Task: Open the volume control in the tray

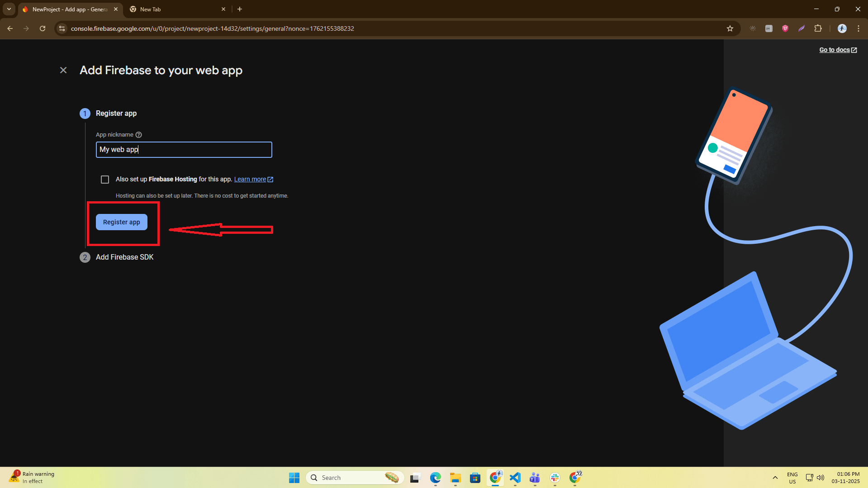Action: [821, 478]
